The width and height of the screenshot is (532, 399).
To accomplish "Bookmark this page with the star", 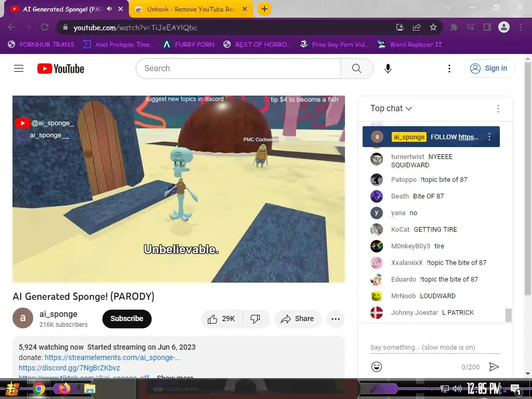I will click(x=433, y=28).
